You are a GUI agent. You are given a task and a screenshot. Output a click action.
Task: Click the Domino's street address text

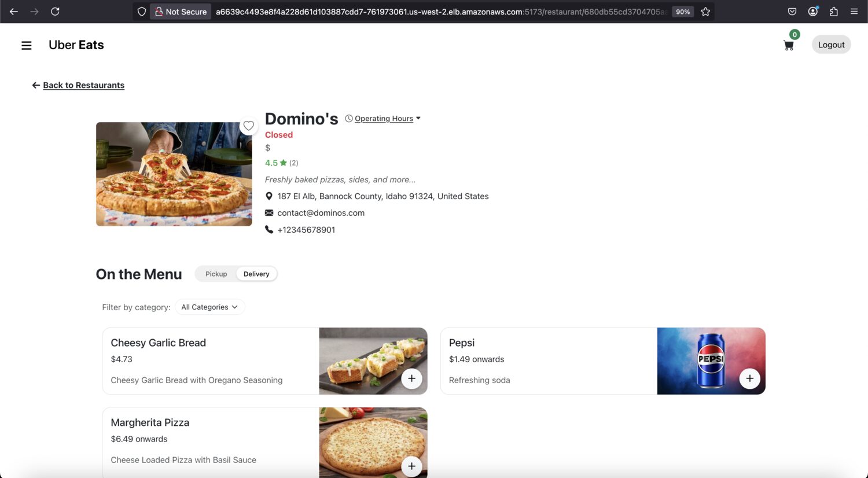383,196
